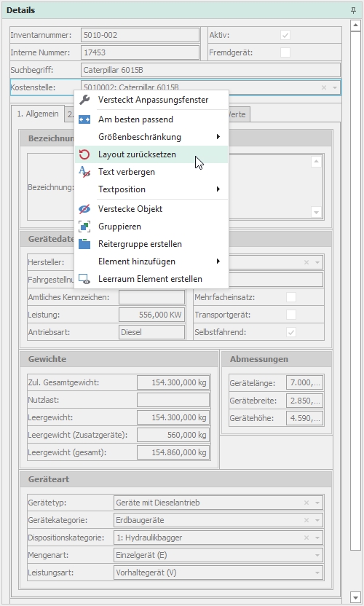Click the Reitergruppe erstellen folder icon
Image resolution: width=364 pixels, height=606 pixels.
[84, 244]
